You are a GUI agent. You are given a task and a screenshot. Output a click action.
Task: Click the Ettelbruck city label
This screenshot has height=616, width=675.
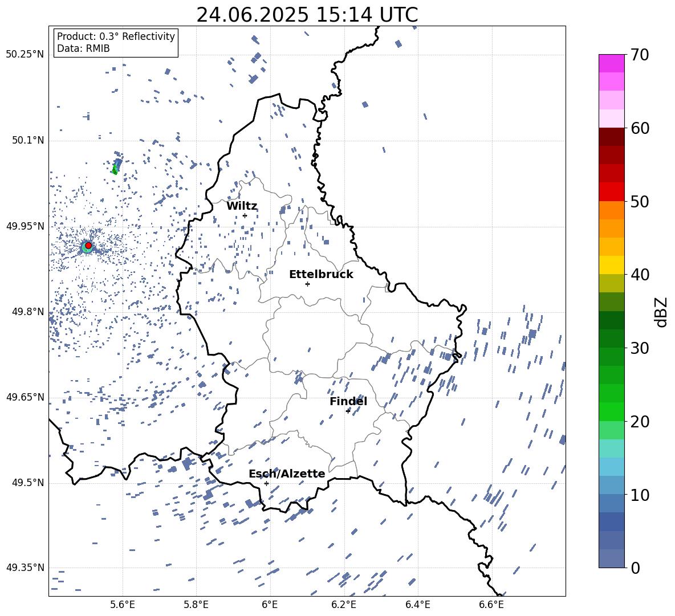(321, 275)
